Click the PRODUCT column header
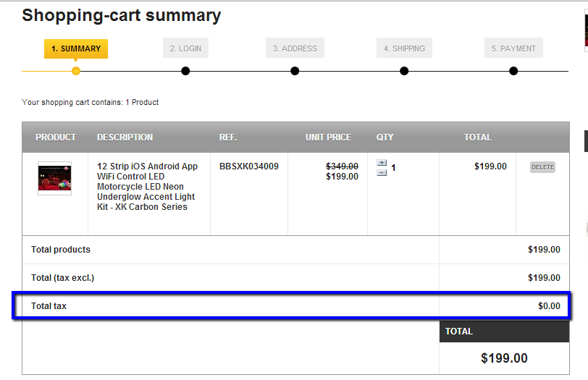Image resolution: width=588 pixels, height=380 pixels. [56, 138]
